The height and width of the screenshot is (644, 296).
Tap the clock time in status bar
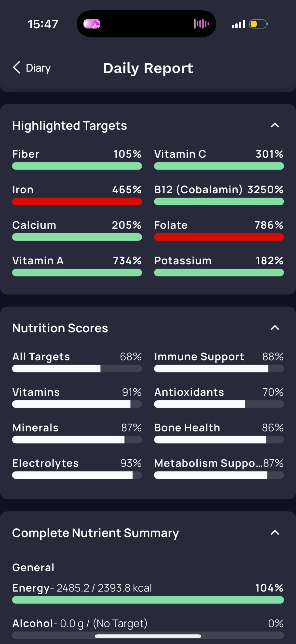pos(43,24)
